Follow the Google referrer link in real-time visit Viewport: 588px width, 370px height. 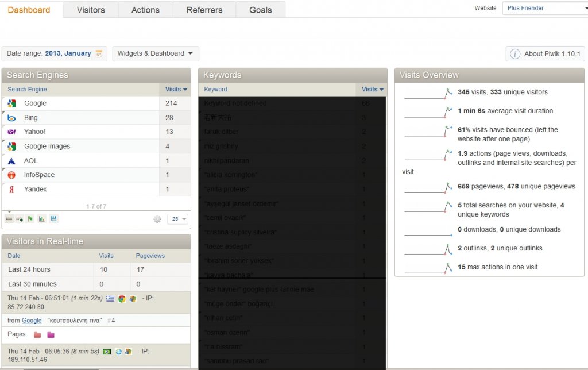[32, 321]
